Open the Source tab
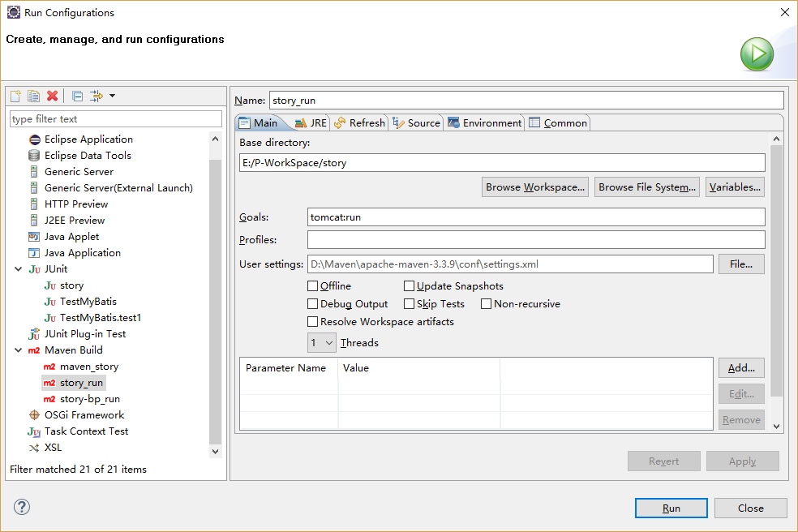This screenshot has height=532, width=798. coord(417,123)
